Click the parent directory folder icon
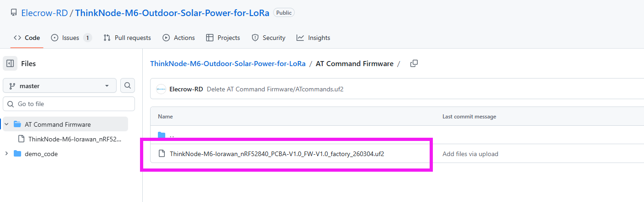 [x=162, y=135]
